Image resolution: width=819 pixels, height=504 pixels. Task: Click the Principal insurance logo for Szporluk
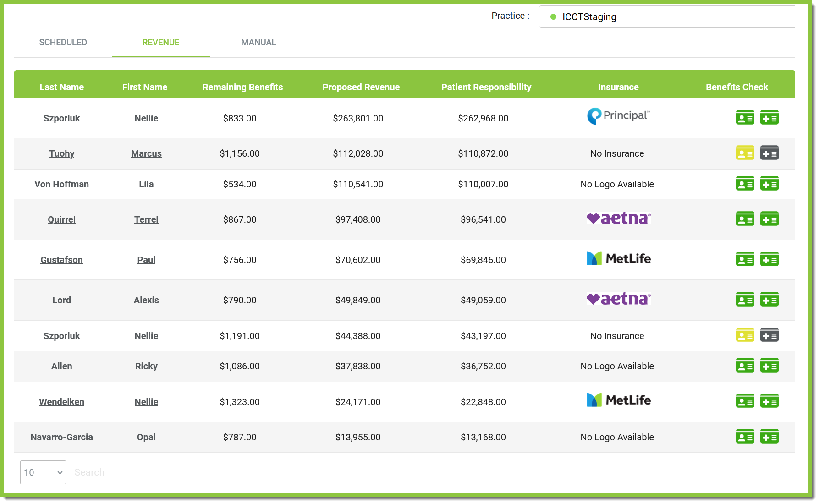pos(618,116)
